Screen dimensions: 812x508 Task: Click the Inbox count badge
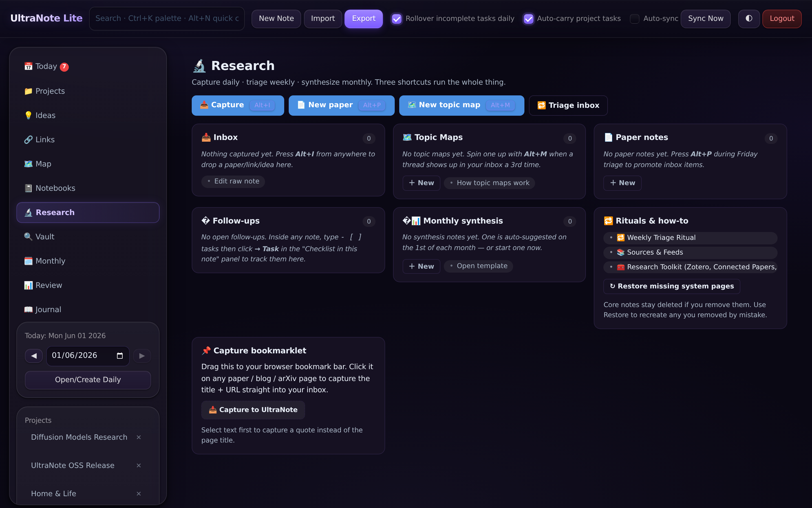[369, 138]
